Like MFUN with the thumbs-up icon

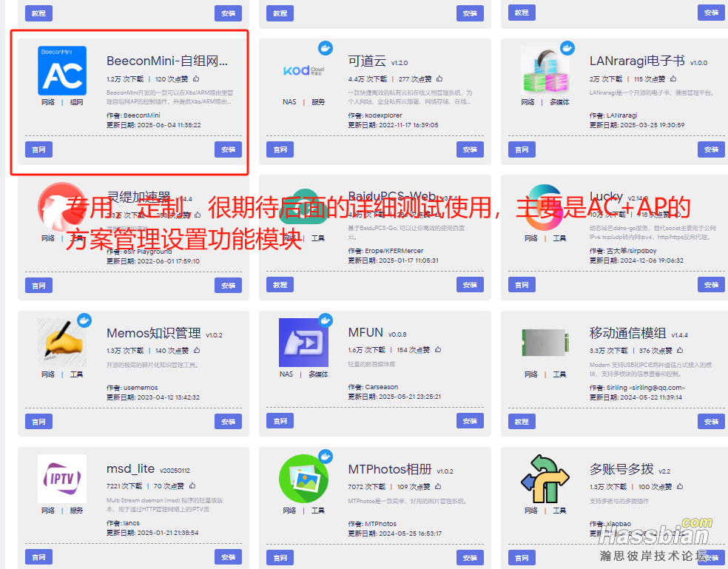[438, 349]
